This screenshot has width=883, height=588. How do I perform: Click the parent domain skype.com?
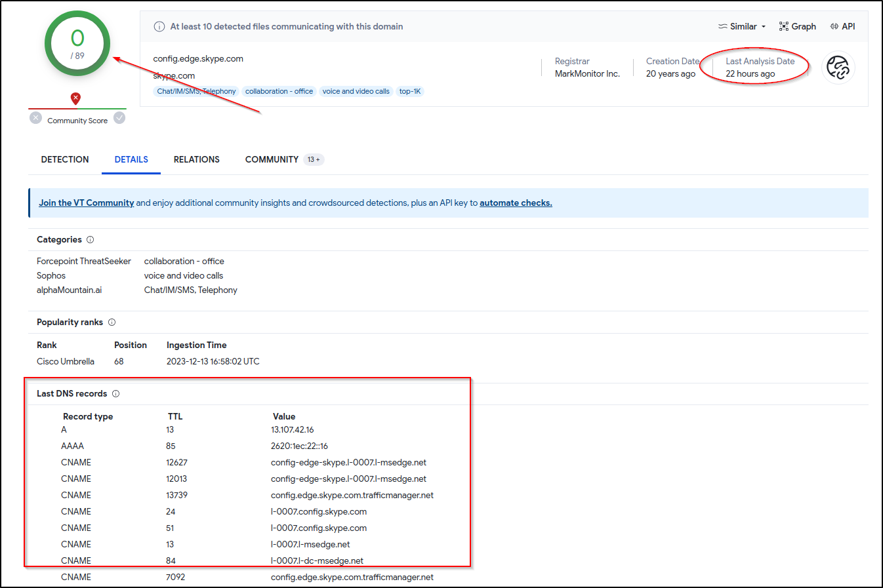coord(174,76)
